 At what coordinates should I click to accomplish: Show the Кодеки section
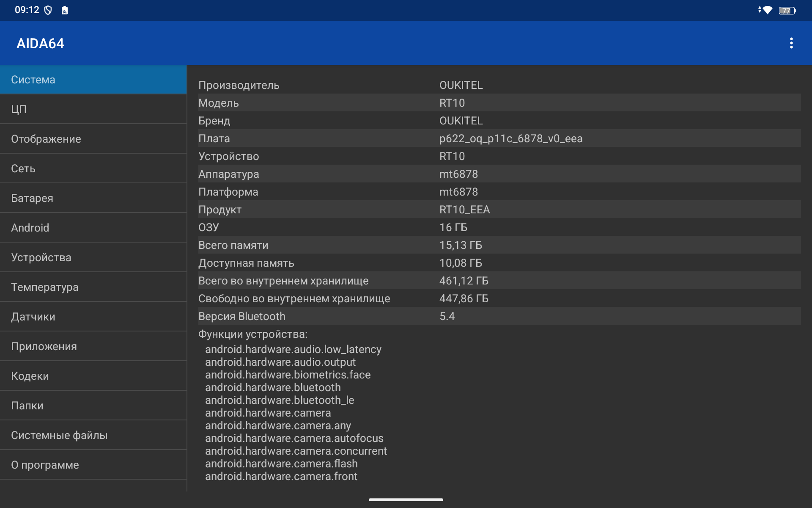coord(93,376)
